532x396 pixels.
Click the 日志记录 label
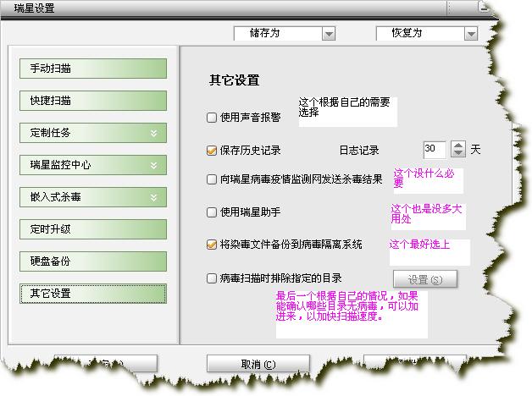359,150
